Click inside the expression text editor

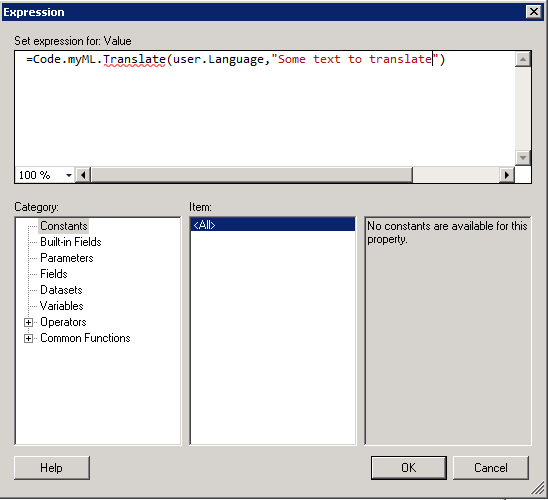pyautogui.click(x=265, y=109)
